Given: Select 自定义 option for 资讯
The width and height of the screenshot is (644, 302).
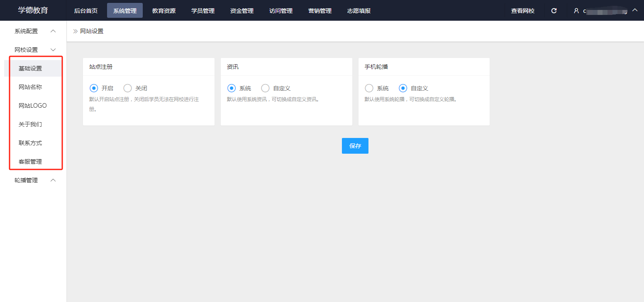Looking at the screenshot, I should 266,88.
